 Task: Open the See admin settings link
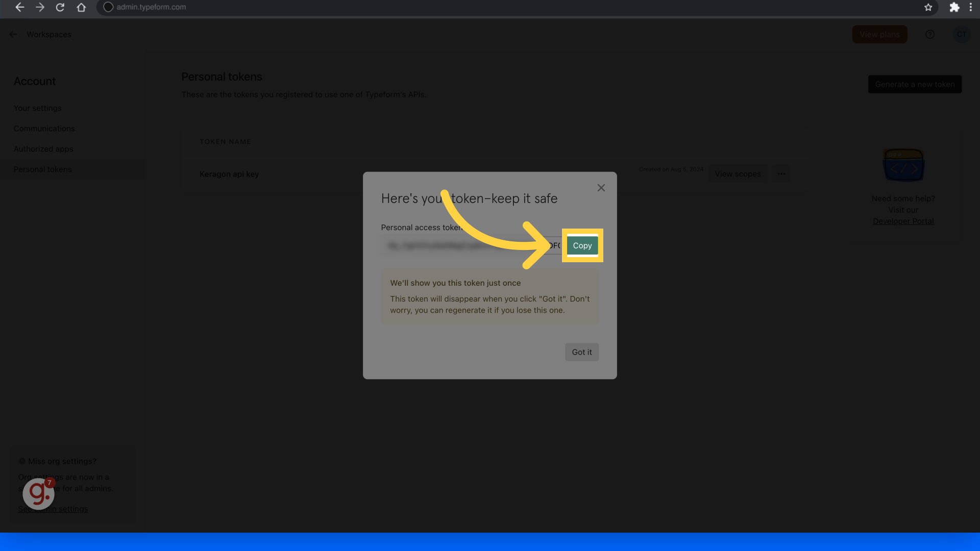coord(53,509)
